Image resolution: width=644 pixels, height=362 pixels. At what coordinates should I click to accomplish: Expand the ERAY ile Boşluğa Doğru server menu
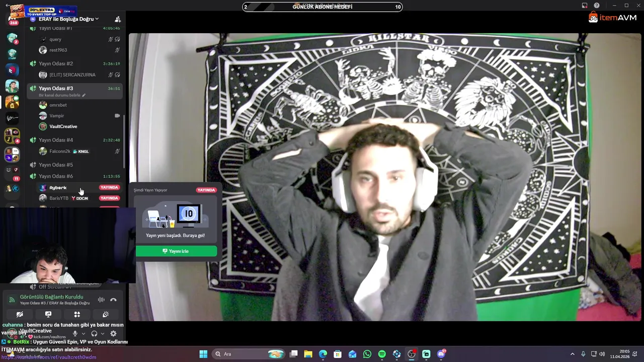pyautogui.click(x=68, y=19)
